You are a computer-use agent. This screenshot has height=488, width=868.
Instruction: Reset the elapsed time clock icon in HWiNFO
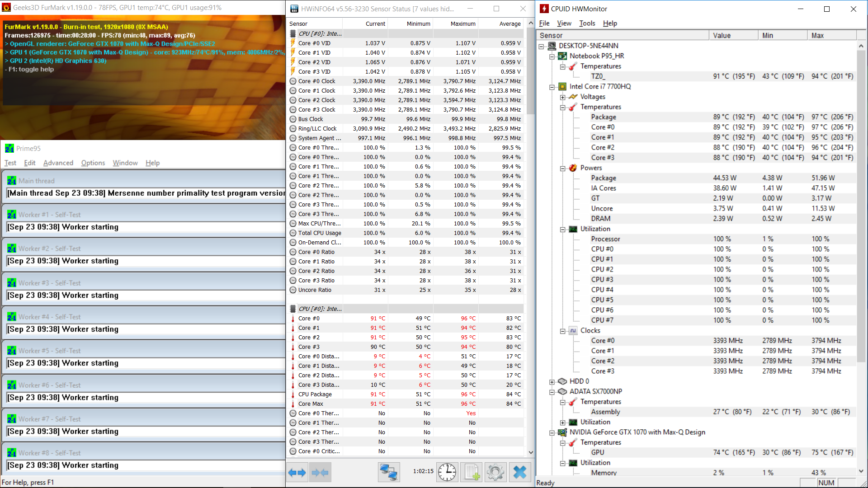[447, 473]
